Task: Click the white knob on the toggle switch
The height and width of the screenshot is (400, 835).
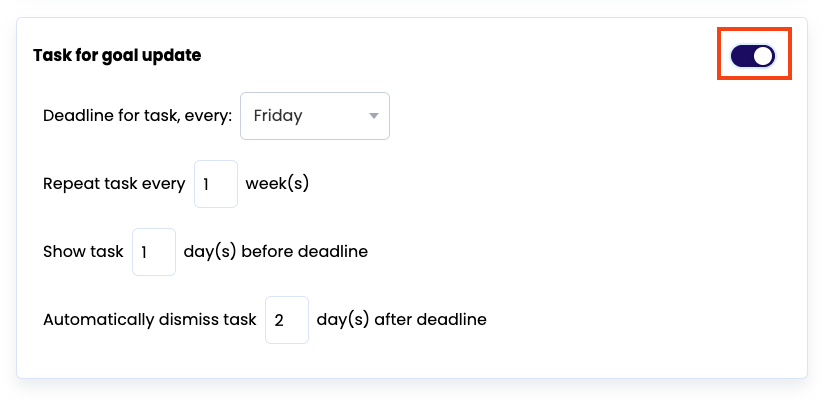Action: click(x=763, y=56)
